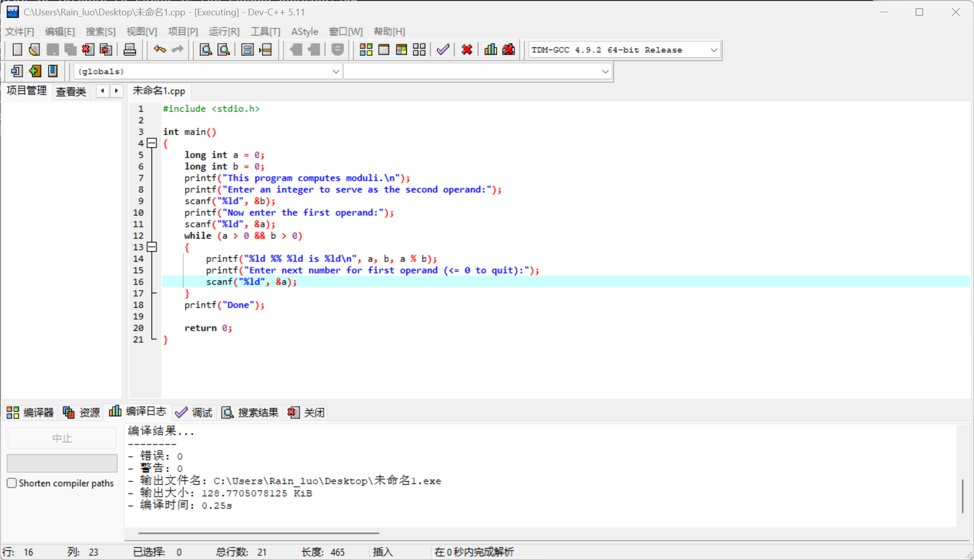Open the 窗口[W] menu
974x560 pixels.
coord(346,31)
